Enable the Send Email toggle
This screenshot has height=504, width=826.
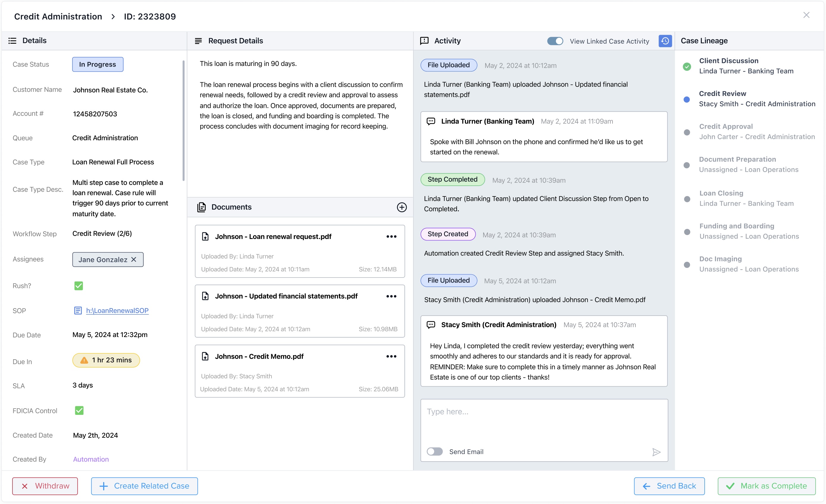(434, 452)
